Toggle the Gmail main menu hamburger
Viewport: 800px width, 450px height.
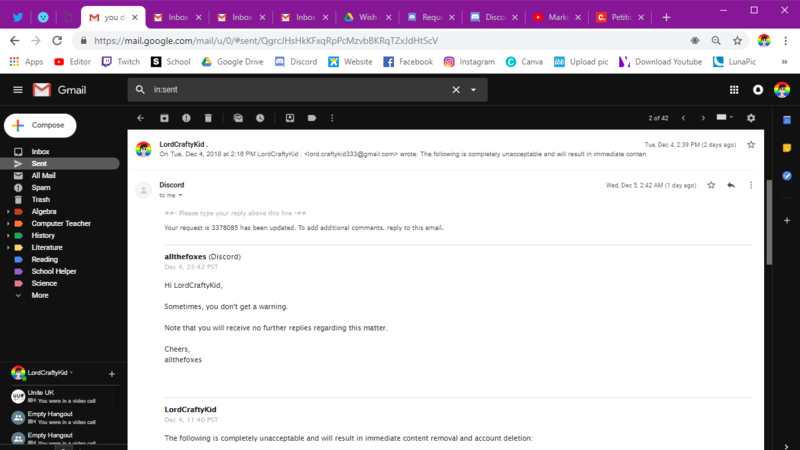click(x=17, y=90)
